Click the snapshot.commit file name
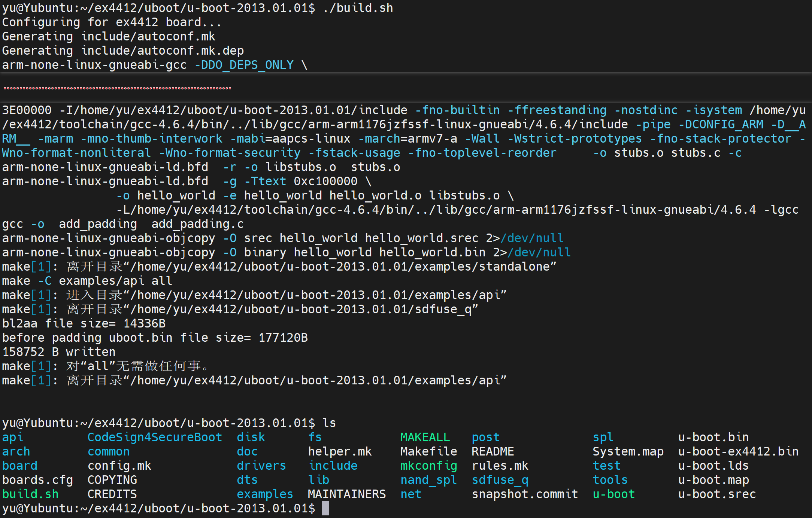This screenshot has width=812, height=518. [x=524, y=494]
